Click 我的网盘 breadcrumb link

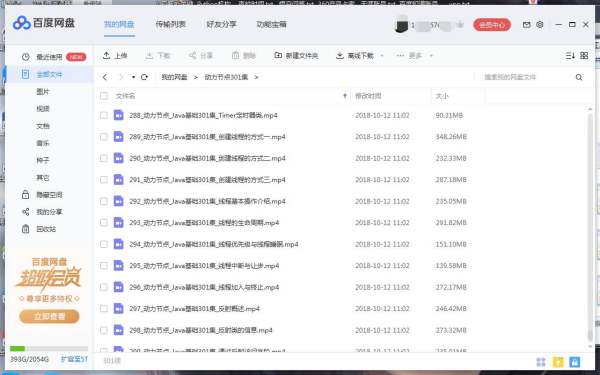(174, 77)
